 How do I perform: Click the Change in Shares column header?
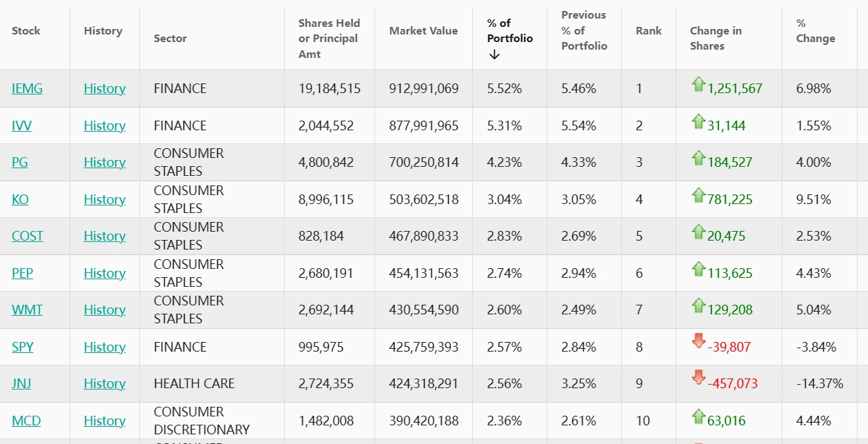716,39
